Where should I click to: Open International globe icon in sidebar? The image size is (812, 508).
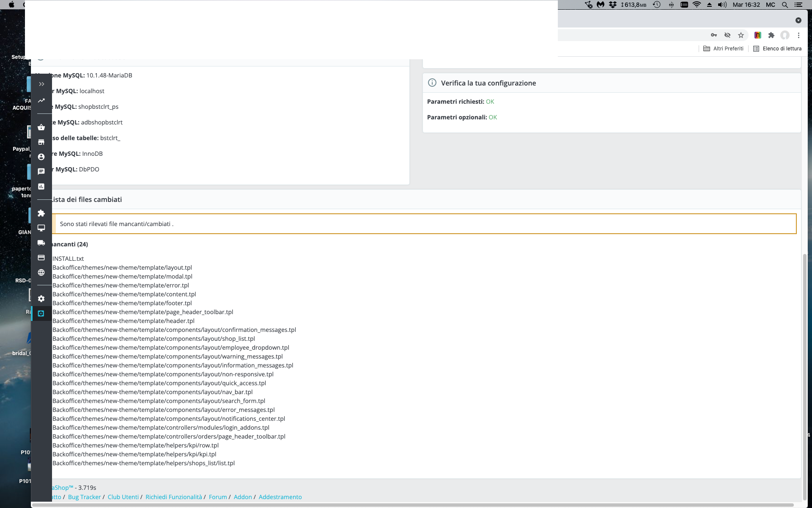41,273
